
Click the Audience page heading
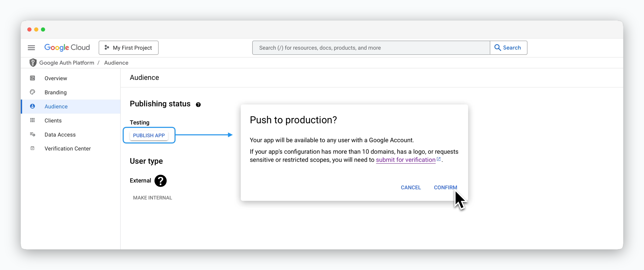click(x=144, y=78)
